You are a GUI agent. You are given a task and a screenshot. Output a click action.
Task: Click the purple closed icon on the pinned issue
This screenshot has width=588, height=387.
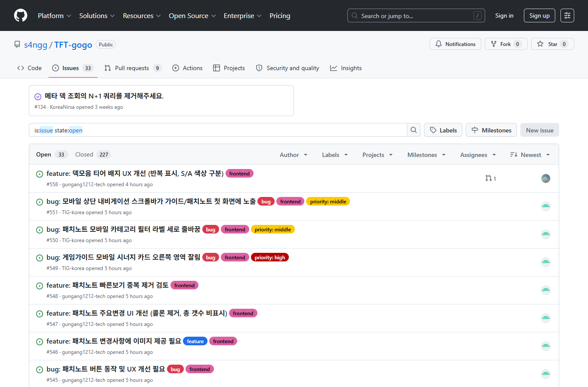pos(38,96)
